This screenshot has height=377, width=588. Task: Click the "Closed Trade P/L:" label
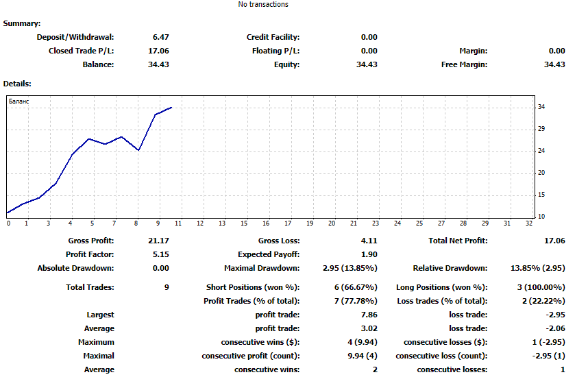(x=81, y=51)
